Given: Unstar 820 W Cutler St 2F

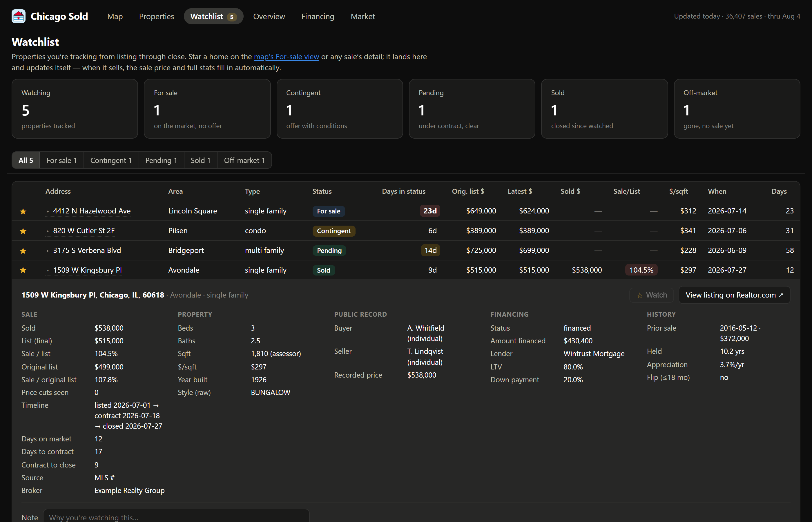Looking at the screenshot, I should click(x=23, y=231).
